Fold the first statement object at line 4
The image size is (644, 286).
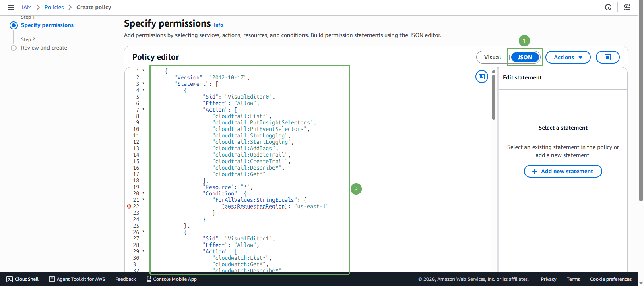click(144, 90)
